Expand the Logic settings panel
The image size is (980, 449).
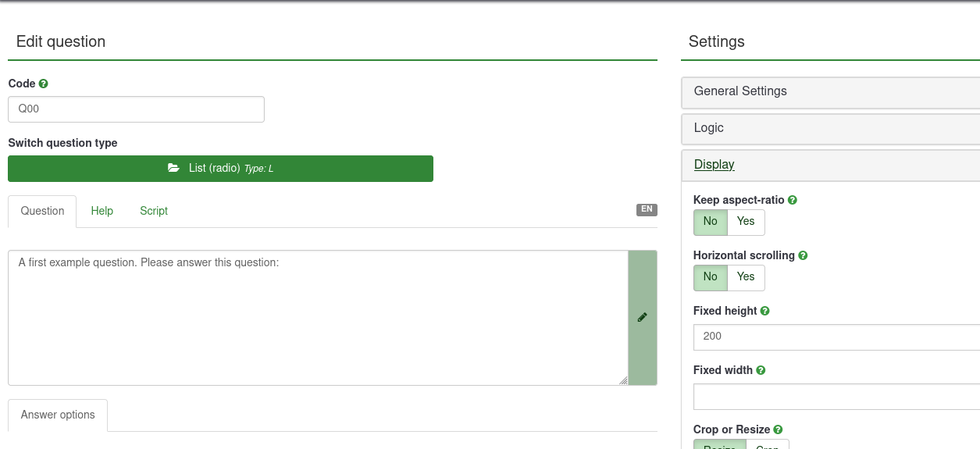click(x=709, y=128)
